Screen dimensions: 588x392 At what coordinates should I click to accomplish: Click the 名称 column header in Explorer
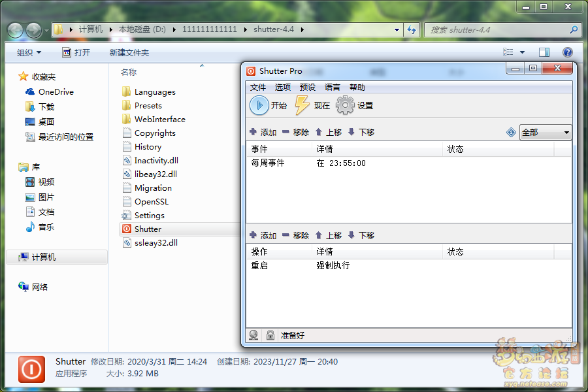point(129,72)
